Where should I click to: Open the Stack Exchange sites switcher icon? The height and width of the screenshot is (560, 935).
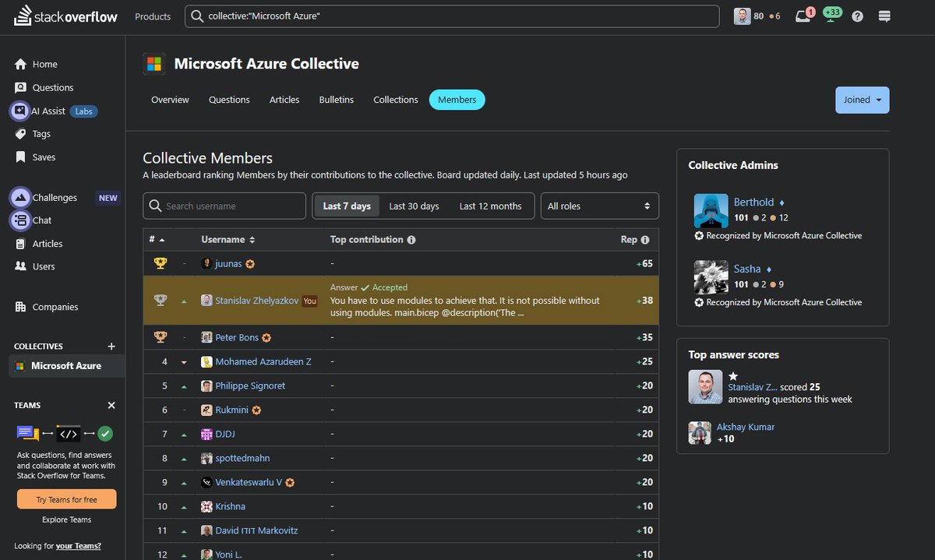(884, 16)
